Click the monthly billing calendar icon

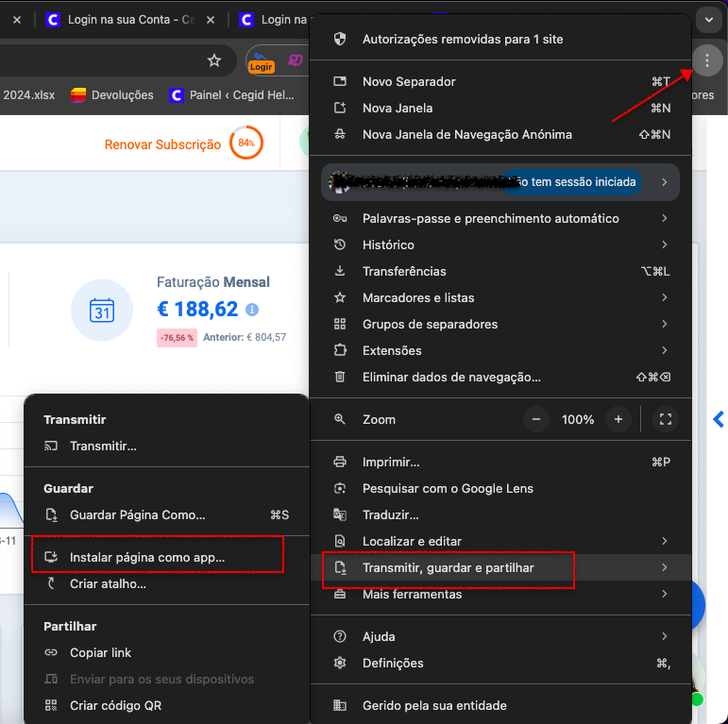pyautogui.click(x=102, y=310)
